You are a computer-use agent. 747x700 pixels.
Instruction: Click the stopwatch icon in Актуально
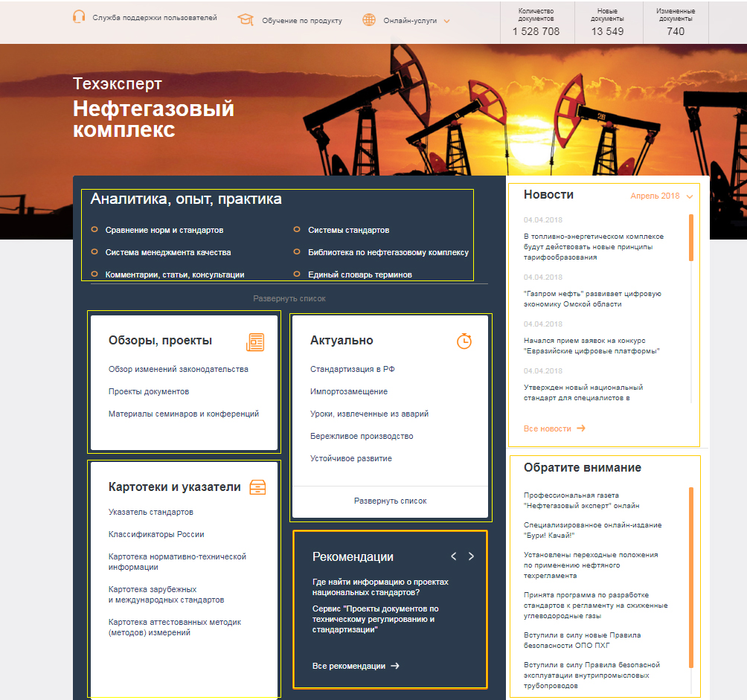pos(464,341)
